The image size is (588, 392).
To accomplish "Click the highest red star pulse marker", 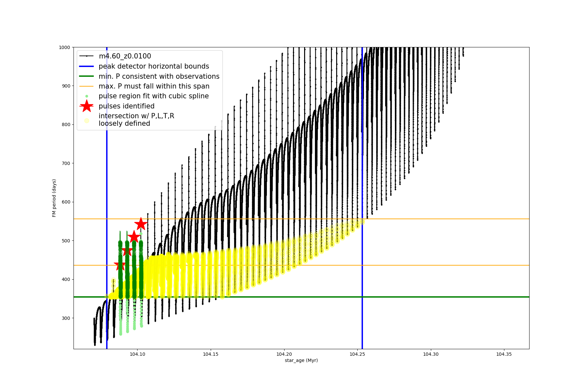I will tap(141, 224).
